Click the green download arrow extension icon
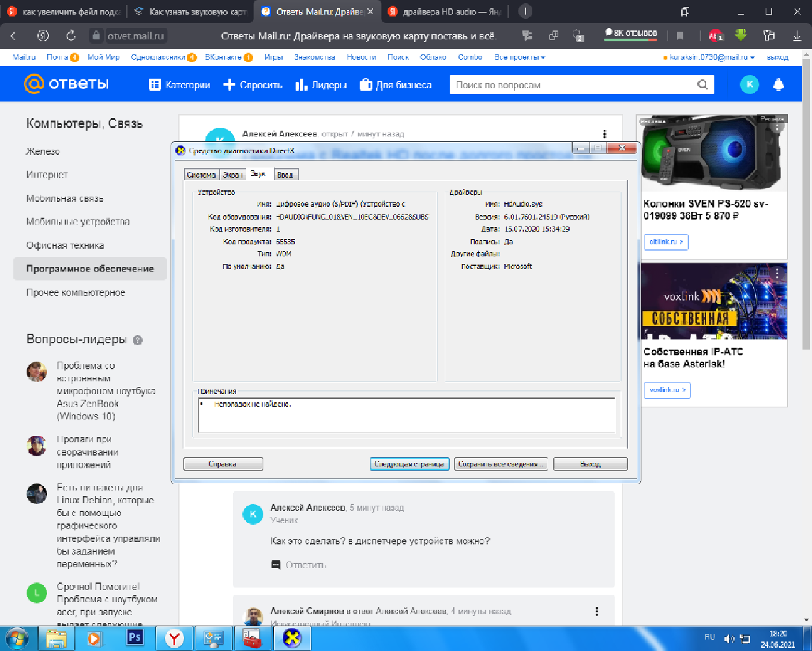 coord(741,36)
